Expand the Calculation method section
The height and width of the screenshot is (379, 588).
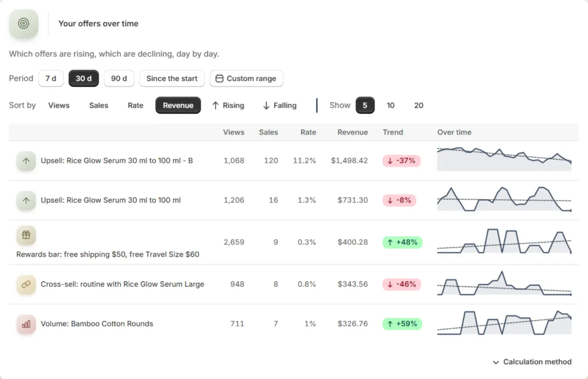(532, 362)
